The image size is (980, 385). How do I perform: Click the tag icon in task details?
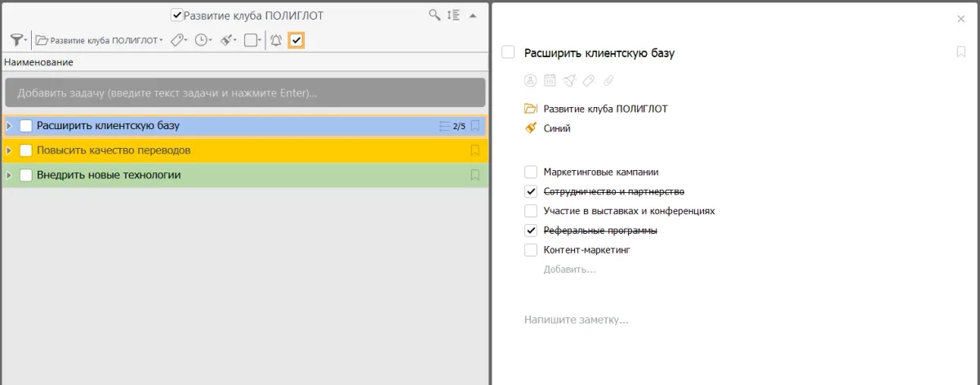click(589, 80)
